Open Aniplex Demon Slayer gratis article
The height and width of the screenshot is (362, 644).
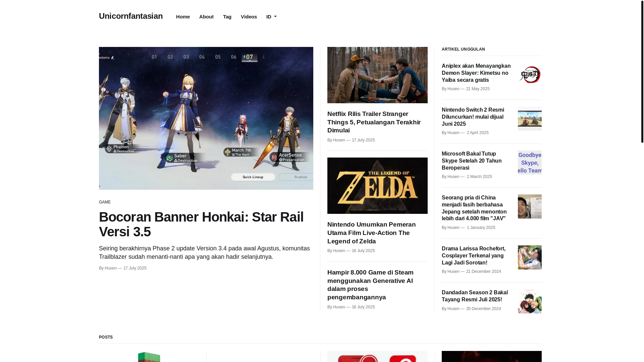(476, 73)
